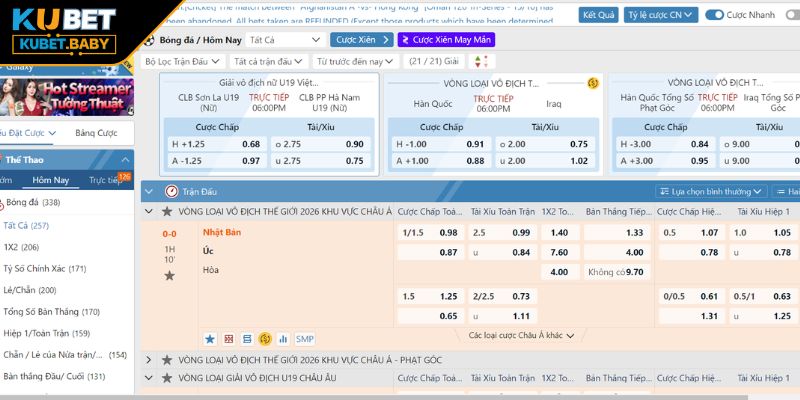This screenshot has height=400, width=800.
Task: Open the Hot Streamer Tướng Thuật banner
Action: point(67,97)
